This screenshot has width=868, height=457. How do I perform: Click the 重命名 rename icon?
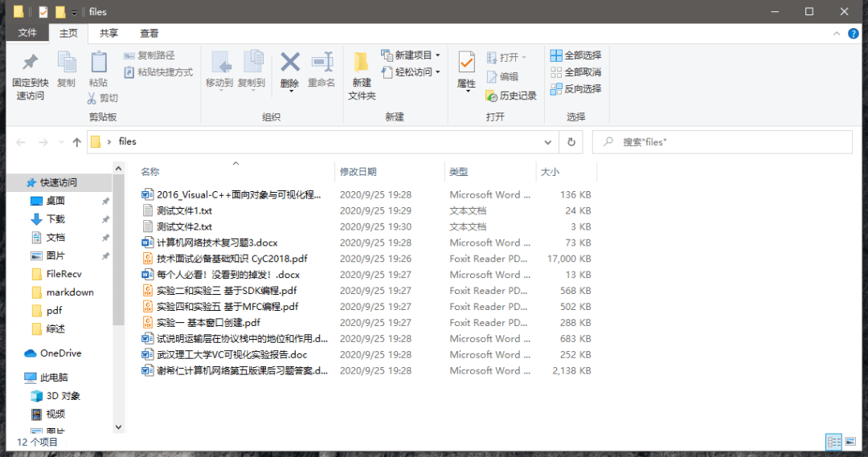click(321, 62)
